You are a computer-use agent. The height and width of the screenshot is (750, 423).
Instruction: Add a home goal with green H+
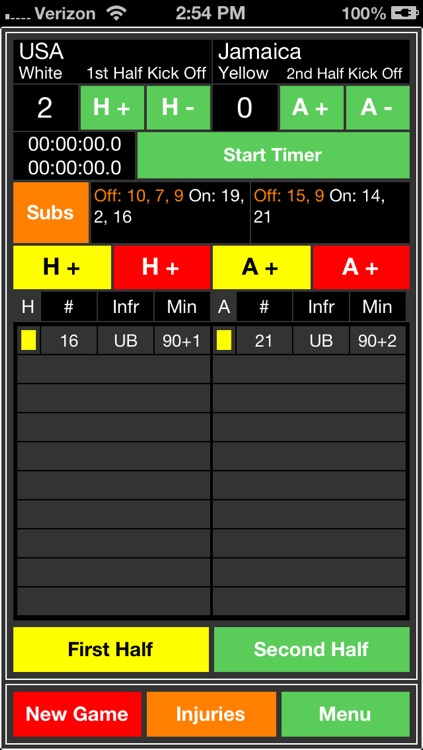[x=112, y=108]
